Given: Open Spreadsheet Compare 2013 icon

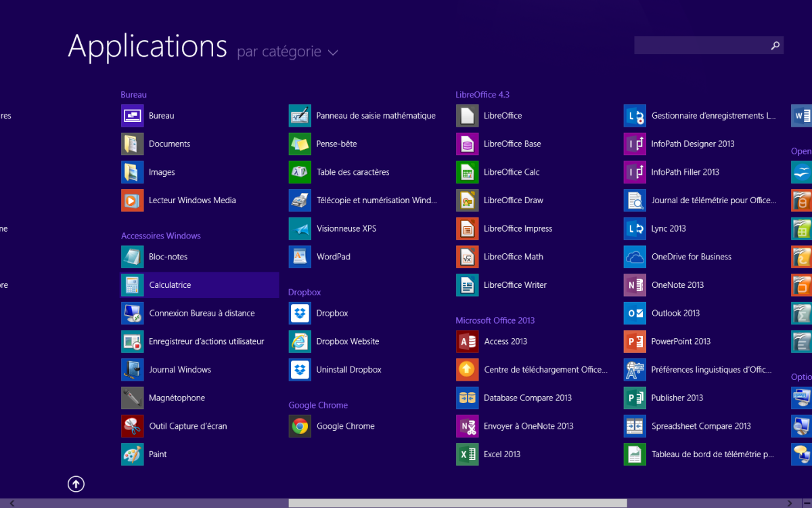Looking at the screenshot, I should (635, 426).
